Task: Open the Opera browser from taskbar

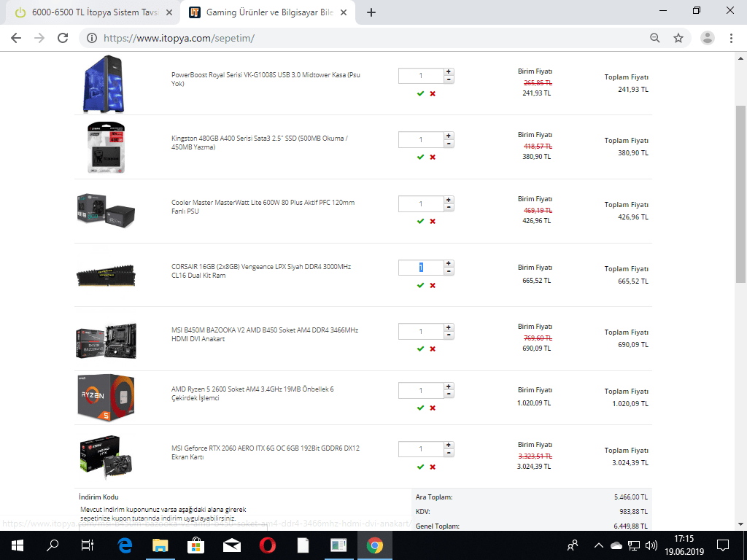Action: (x=267, y=545)
